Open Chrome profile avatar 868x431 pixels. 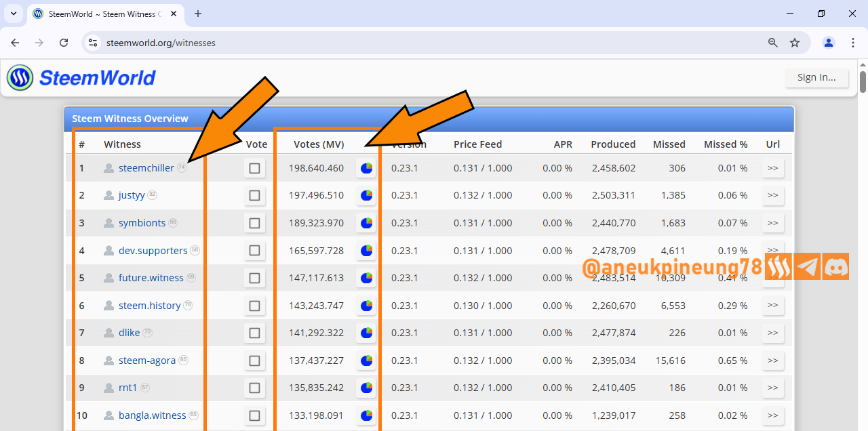(829, 43)
